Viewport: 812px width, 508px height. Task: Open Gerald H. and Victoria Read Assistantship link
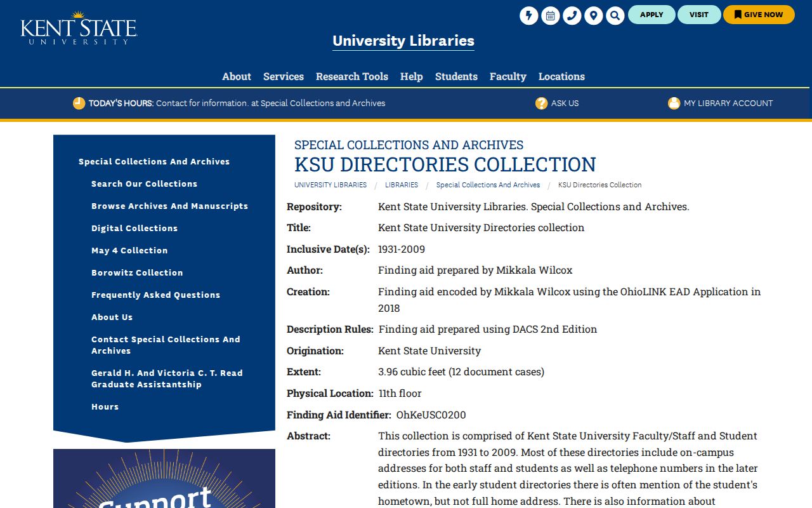167,378
